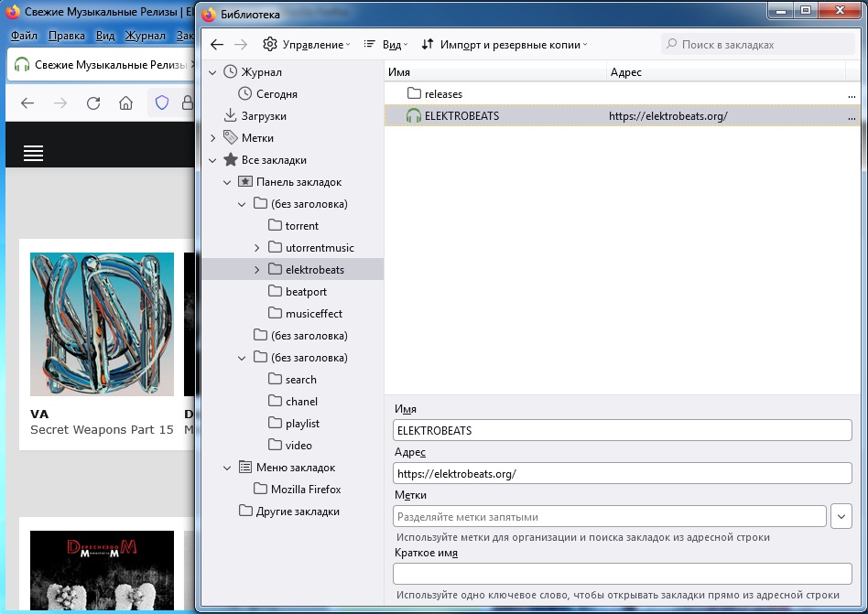This screenshot has height=614, width=868.
Task: Open the Вид view menu
Action: pyautogui.click(x=385, y=44)
